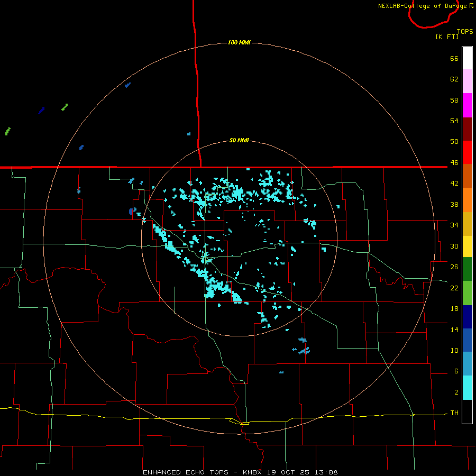The image size is (476, 476).
Task: Click the TOPS legend title
Action: (x=465, y=31)
